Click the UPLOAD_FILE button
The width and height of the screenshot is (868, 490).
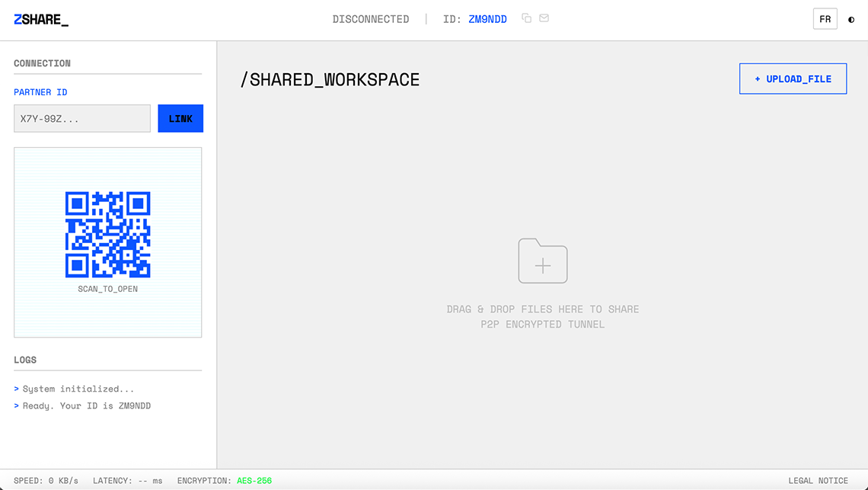[793, 78]
